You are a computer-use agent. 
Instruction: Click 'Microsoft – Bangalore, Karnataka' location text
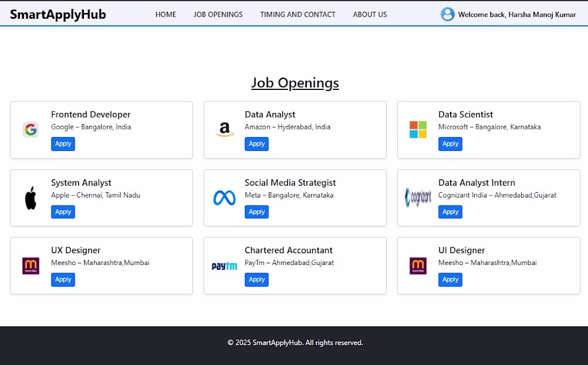tap(489, 127)
